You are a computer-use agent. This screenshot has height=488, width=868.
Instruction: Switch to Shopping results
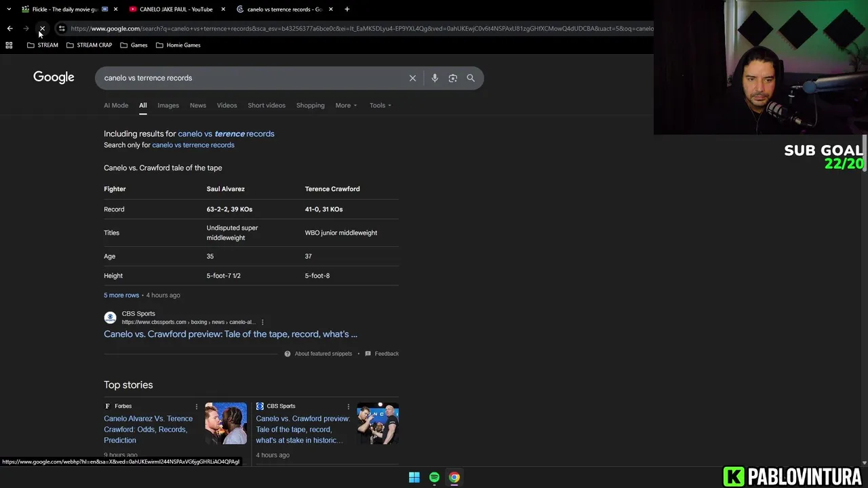point(311,106)
